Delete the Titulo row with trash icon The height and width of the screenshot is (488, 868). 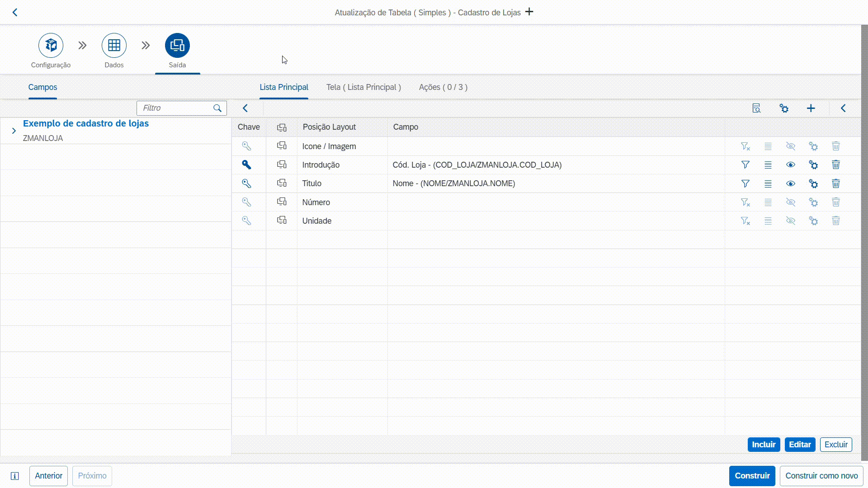point(836,183)
